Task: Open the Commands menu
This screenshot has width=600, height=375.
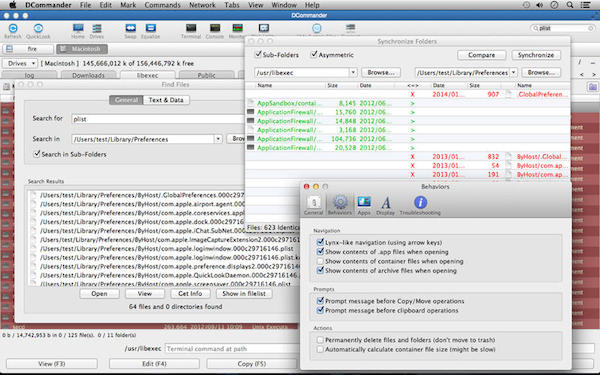Action: (x=162, y=5)
